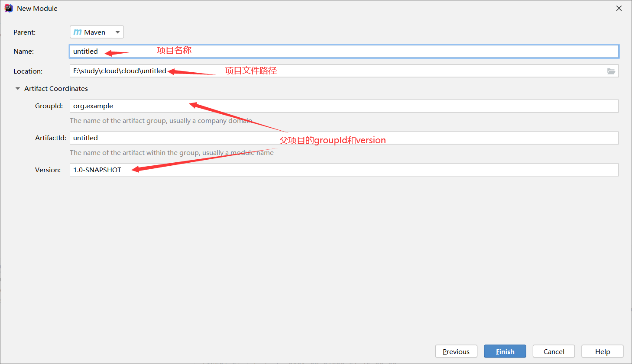Click the Maven m icon in Parent
Viewport: 632px width, 364px height.
coord(78,32)
